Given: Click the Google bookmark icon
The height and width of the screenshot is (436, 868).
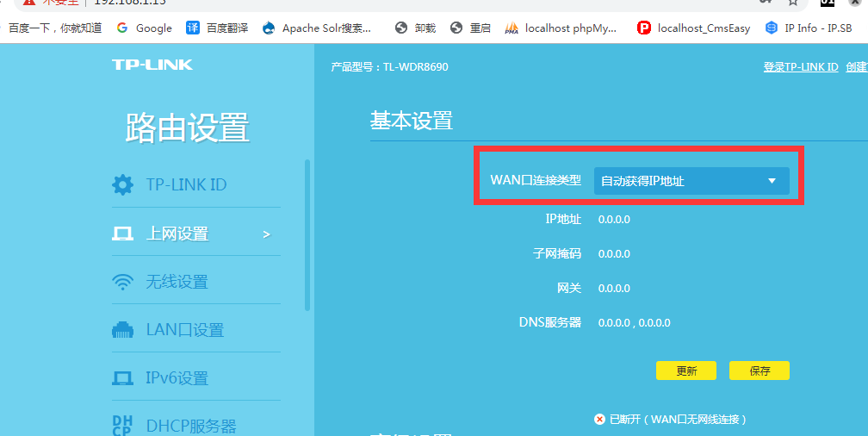Looking at the screenshot, I should [x=122, y=28].
